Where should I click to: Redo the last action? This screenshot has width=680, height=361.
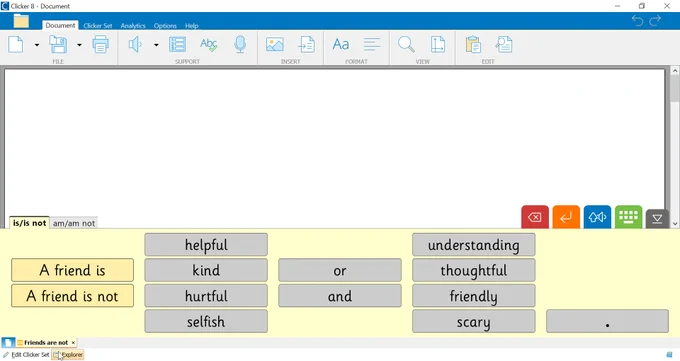[x=655, y=20]
